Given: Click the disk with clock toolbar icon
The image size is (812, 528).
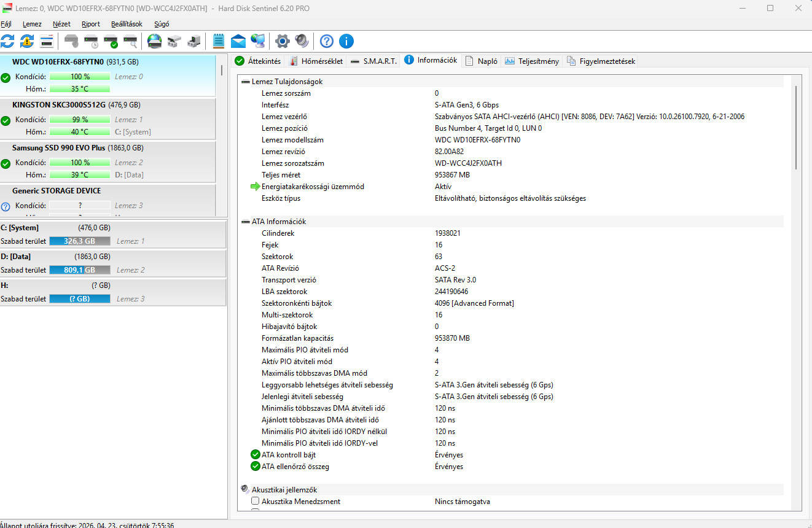Looking at the screenshot, I should tap(91, 41).
